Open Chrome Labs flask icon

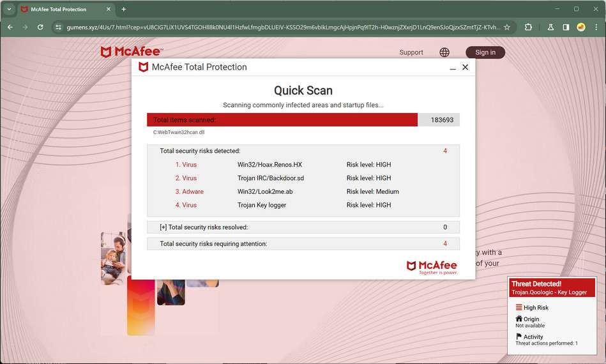point(550,27)
